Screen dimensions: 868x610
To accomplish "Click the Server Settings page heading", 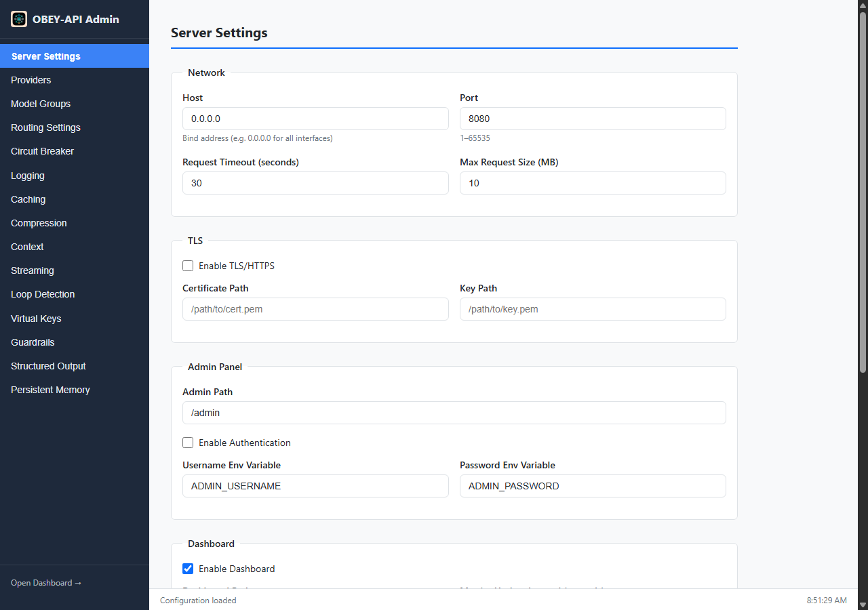I will 219,33.
